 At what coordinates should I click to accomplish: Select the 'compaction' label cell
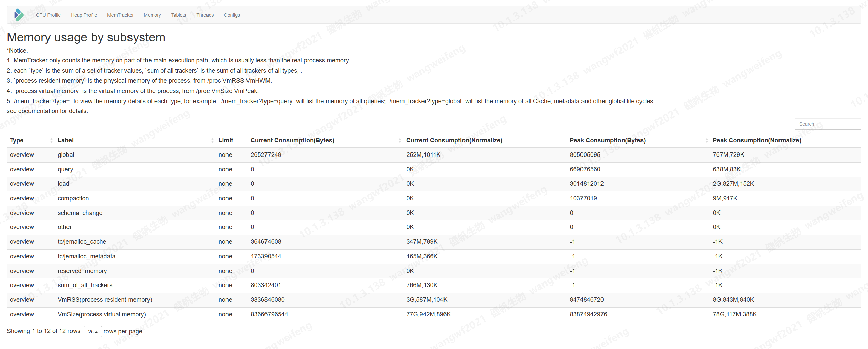(x=135, y=198)
